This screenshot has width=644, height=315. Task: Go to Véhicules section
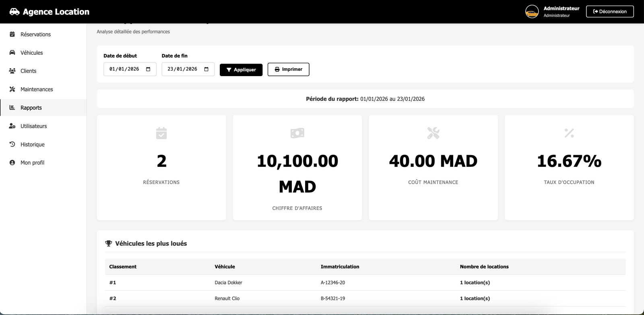43,53
